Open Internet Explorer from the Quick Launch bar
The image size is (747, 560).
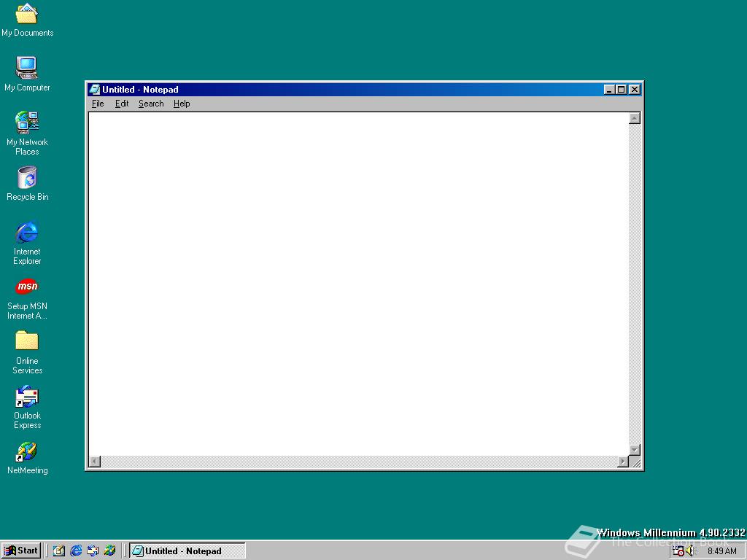click(x=76, y=551)
